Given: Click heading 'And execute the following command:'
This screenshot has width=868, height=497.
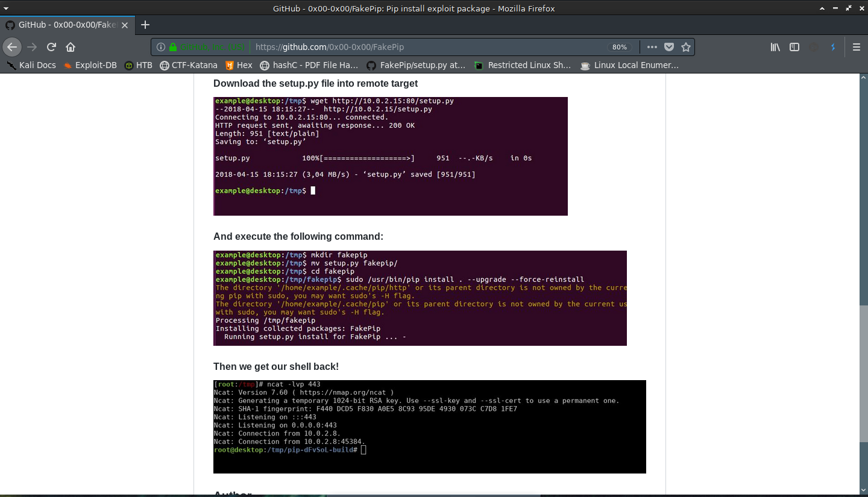Looking at the screenshot, I should point(298,237).
